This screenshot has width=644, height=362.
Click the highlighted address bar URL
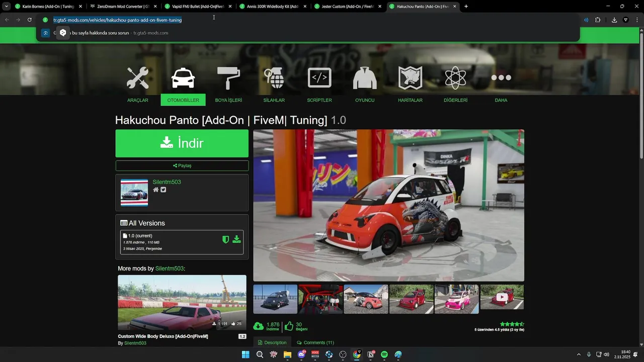pyautogui.click(x=117, y=20)
